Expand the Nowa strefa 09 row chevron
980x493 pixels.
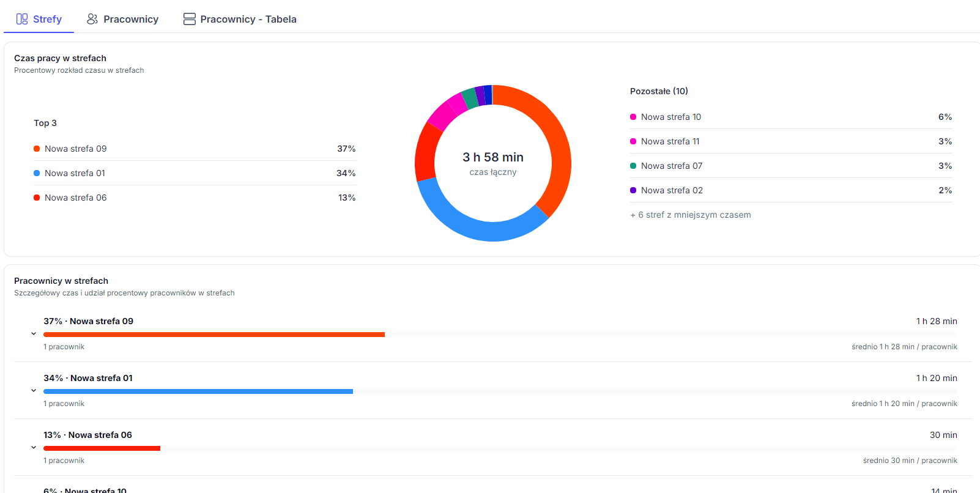pos(34,334)
